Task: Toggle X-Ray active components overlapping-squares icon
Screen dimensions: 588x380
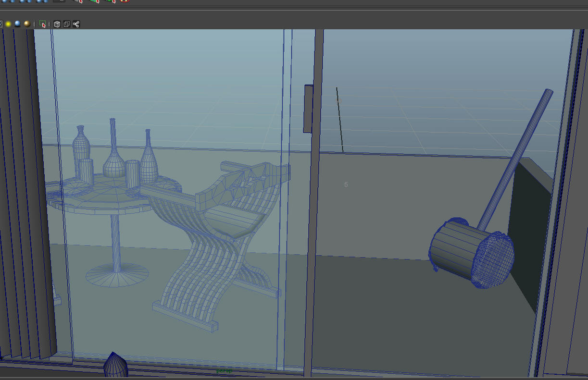Action: tap(66, 24)
